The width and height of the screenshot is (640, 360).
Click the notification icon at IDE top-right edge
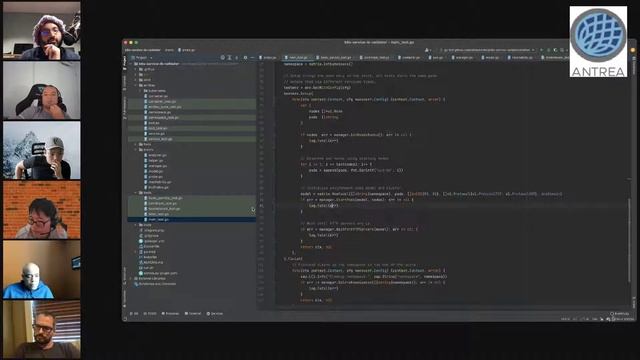tap(633, 50)
